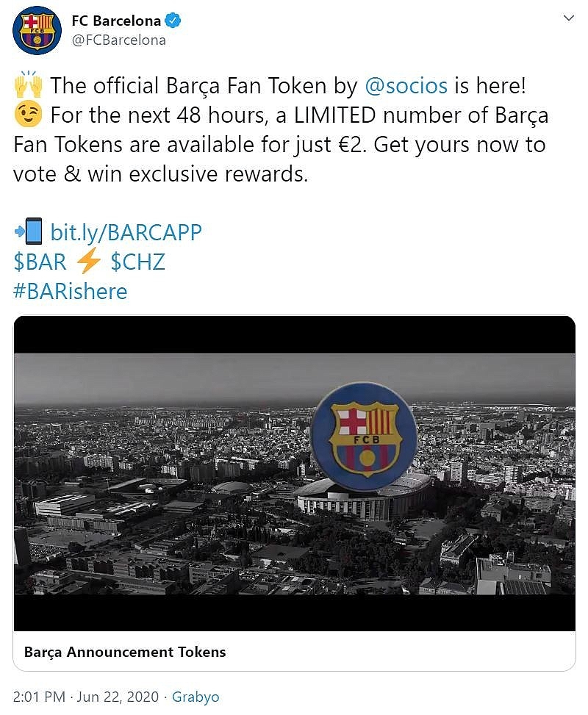Click the winking face emoji
Viewport: 588px width, 715px height.
click(28, 114)
